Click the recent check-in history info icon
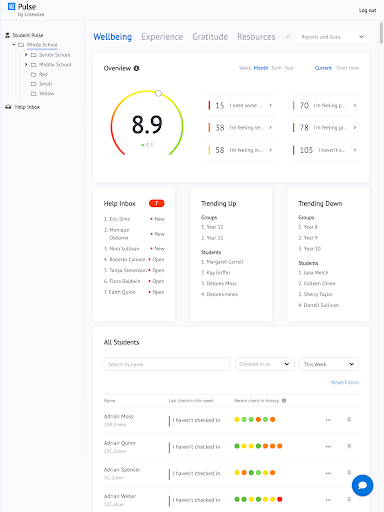384x512 pixels. [x=284, y=400]
